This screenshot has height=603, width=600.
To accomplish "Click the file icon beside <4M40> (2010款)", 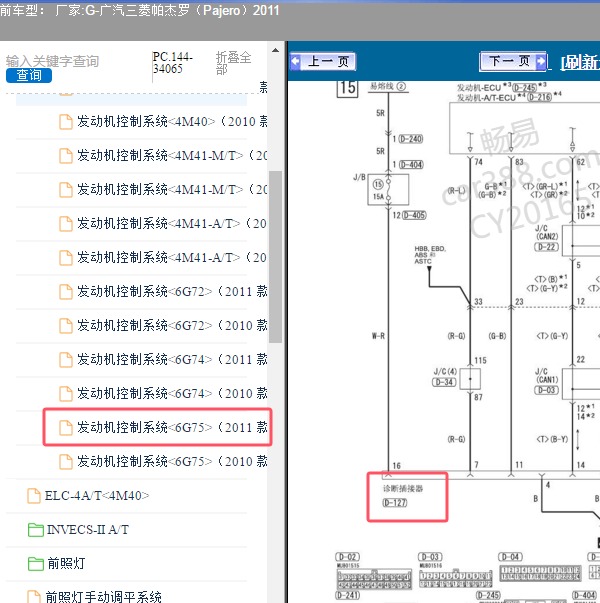I will pos(66,122).
